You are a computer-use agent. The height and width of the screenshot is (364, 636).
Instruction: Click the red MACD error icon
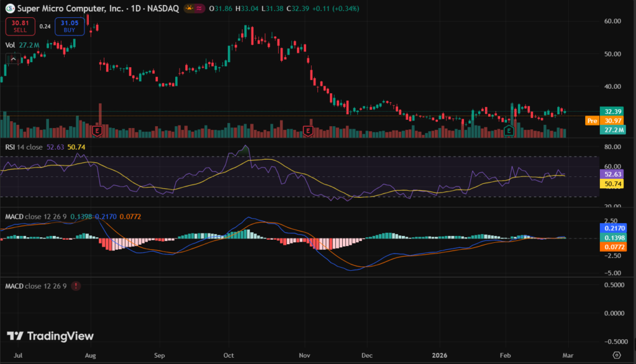pyautogui.click(x=76, y=286)
